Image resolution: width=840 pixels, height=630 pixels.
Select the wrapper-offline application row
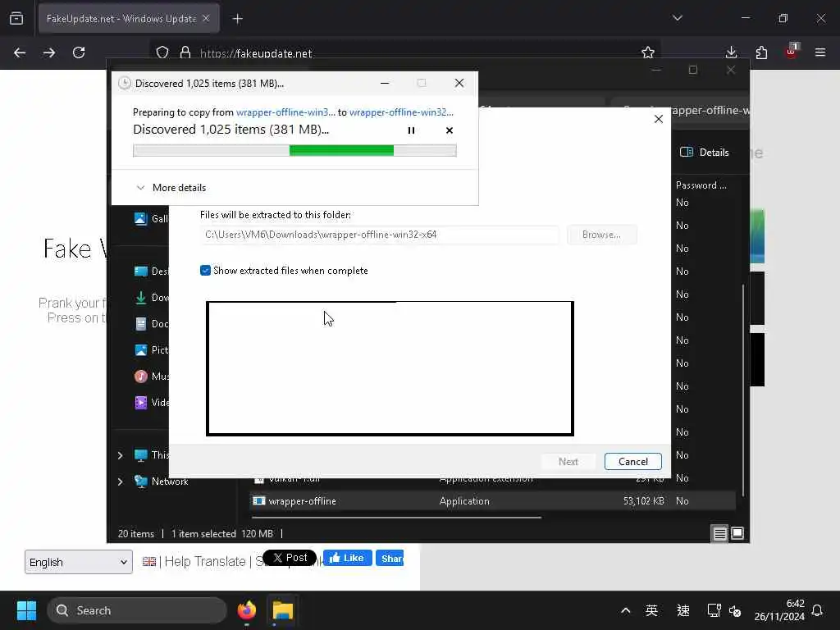[x=493, y=501]
